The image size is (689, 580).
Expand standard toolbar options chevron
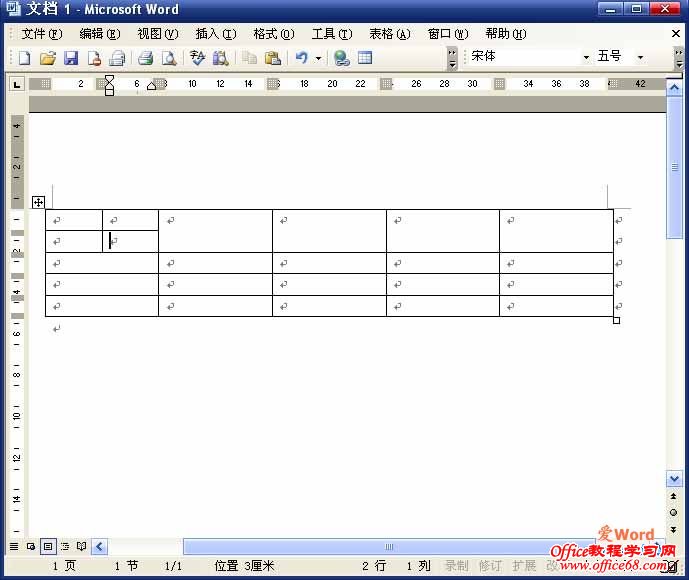(452, 59)
